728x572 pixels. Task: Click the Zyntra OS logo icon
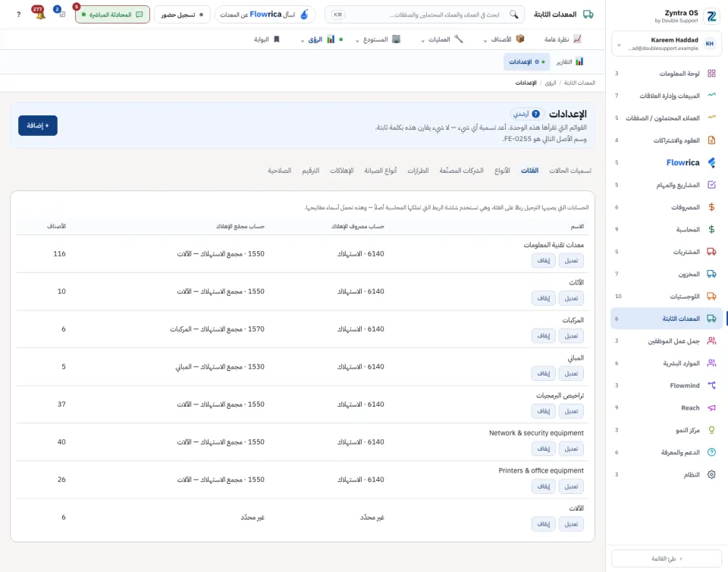[x=711, y=16]
